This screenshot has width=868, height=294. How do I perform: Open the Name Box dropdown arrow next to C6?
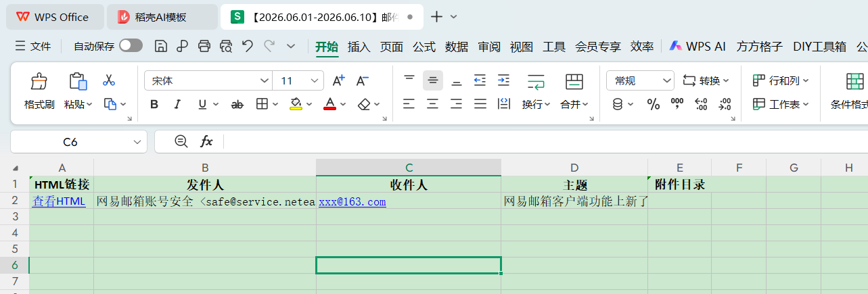tap(138, 142)
